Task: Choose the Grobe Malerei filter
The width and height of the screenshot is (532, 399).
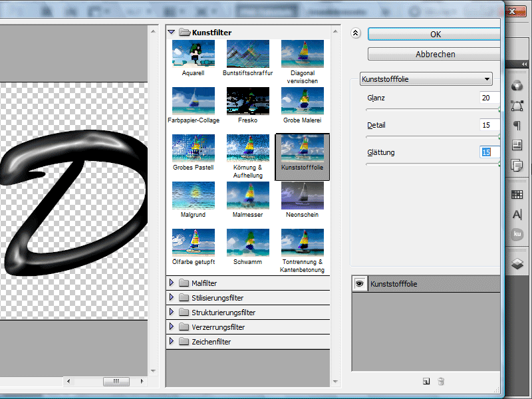Action: pos(303,101)
